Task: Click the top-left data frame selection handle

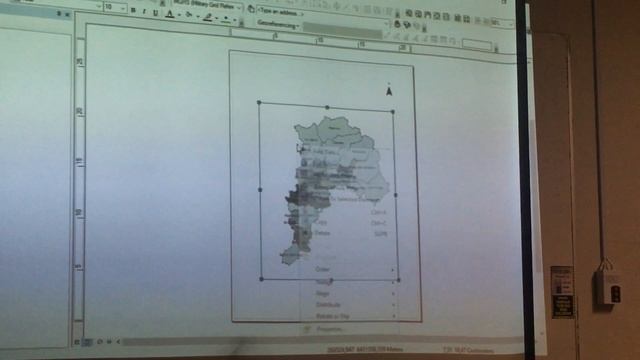Action: [x=259, y=102]
